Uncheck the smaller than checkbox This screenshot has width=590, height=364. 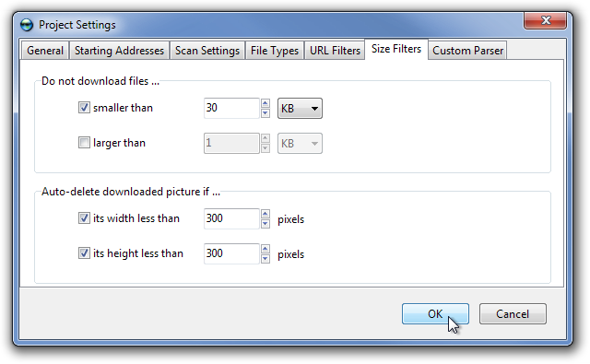84,108
